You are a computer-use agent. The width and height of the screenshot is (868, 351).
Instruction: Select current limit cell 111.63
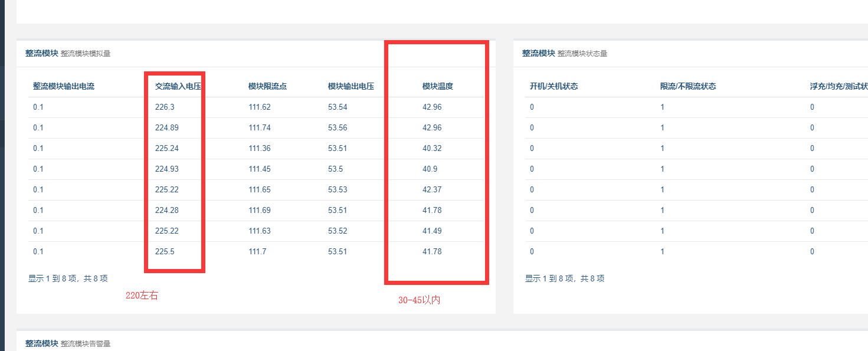pos(260,231)
